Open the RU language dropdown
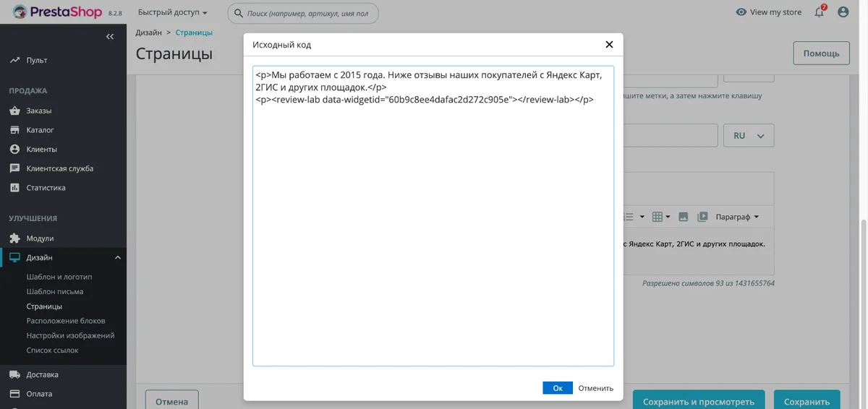Viewport: 868px width, 409px height. point(749,136)
